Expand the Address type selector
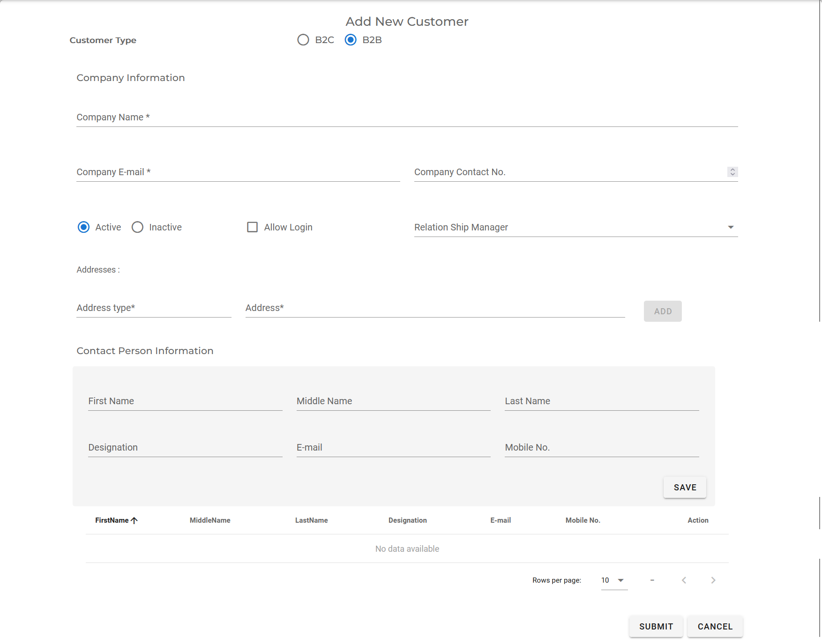The image size is (822, 644). [x=153, y=308]
